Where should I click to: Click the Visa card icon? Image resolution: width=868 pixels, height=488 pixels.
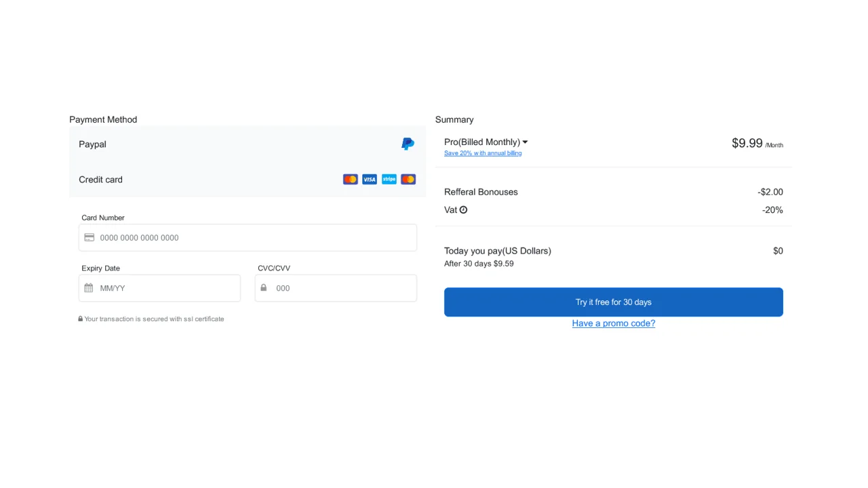click(370, 180)
